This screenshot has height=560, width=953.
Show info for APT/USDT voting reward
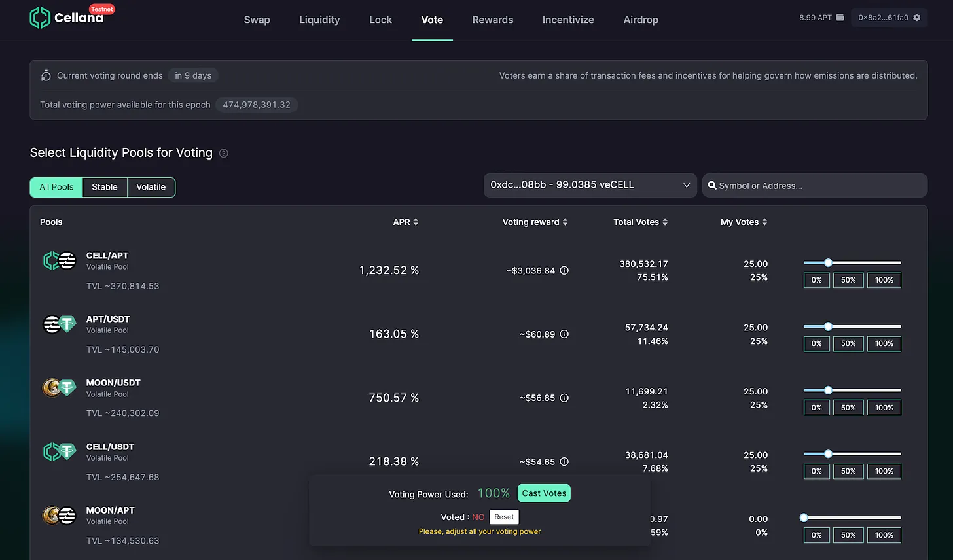[x=564, y=334]
